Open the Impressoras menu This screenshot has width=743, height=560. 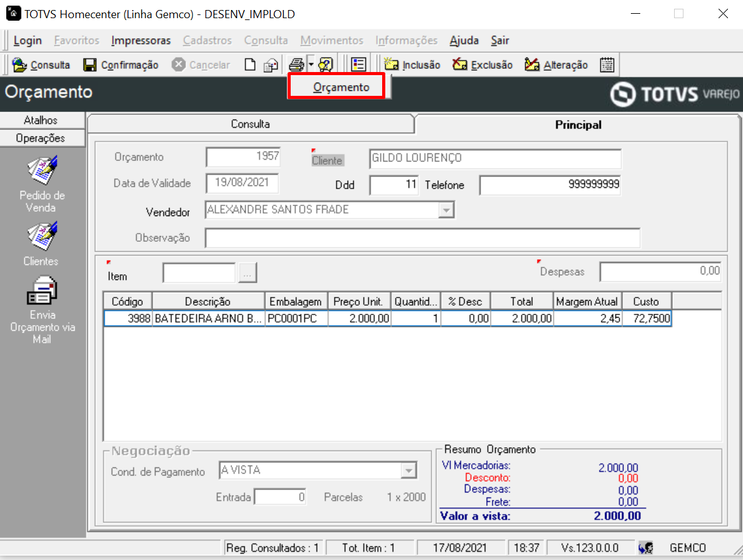pos(141,41)
